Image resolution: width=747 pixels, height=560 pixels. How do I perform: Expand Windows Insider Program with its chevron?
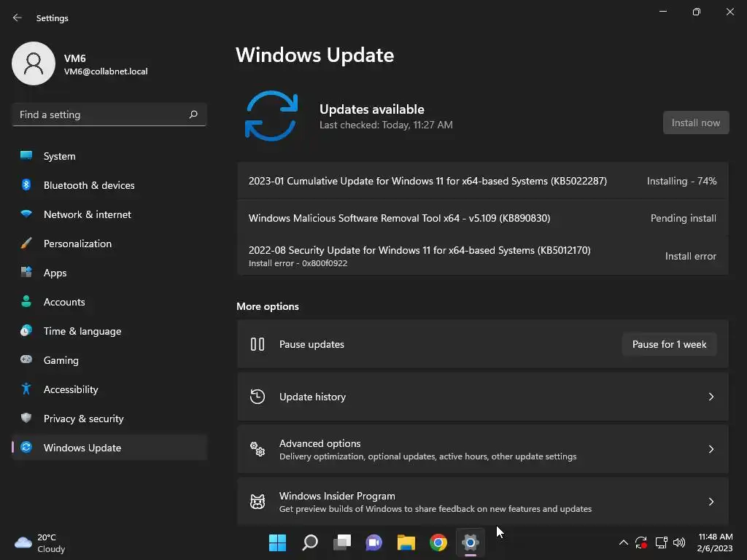pos(711,502)
